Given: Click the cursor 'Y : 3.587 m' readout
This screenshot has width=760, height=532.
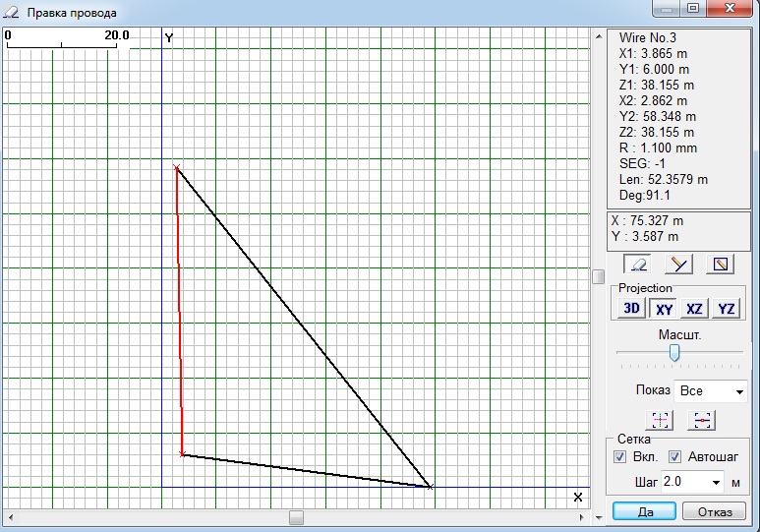Looking at the screenshot, I should (645, 237).
